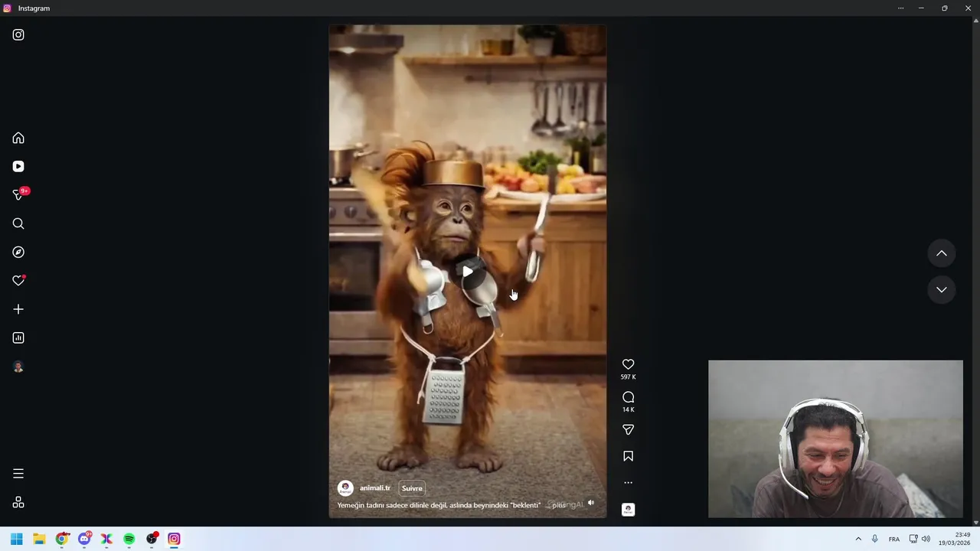
Task: Click the 14 K comments count
Action: (x=628, y=409)
